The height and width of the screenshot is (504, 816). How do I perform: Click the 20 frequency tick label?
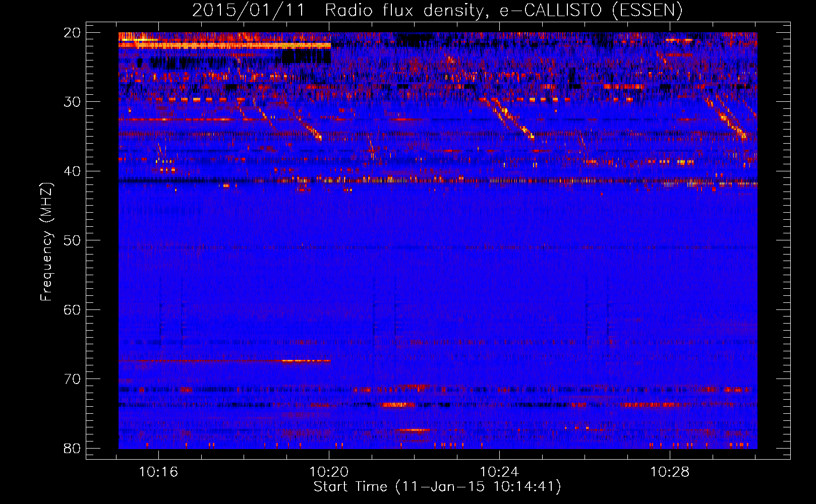point(72,33)
